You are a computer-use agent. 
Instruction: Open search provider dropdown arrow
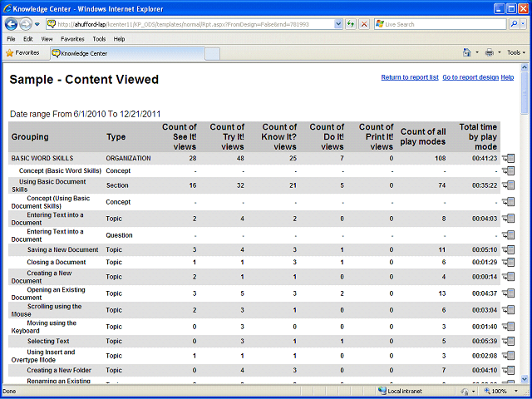pos(523,24)
